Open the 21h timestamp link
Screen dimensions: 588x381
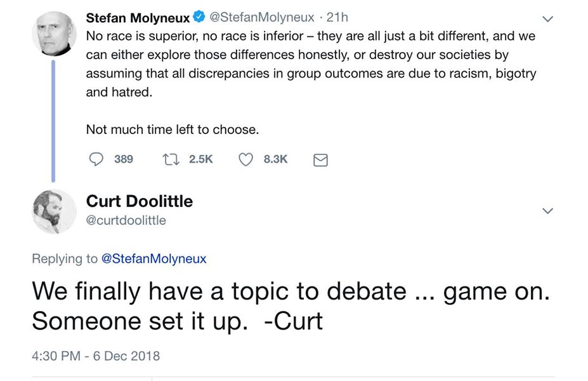337,18
